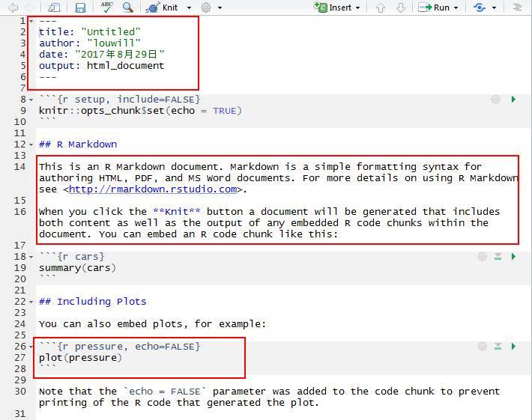Screen dimensions: 532x420
Task: Click the summary(cars) code line
Action: pos(77,268)
